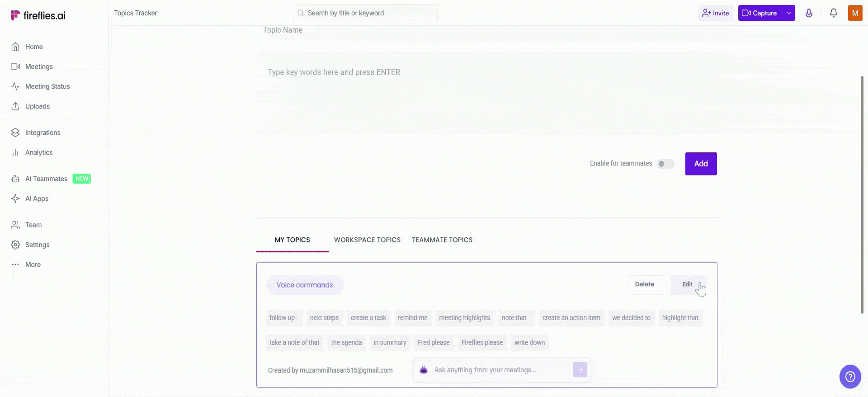Open the Settings gear icon
The height and width of the screenshot is (397, 868).
pyautogui.click(x=15, y=245)
